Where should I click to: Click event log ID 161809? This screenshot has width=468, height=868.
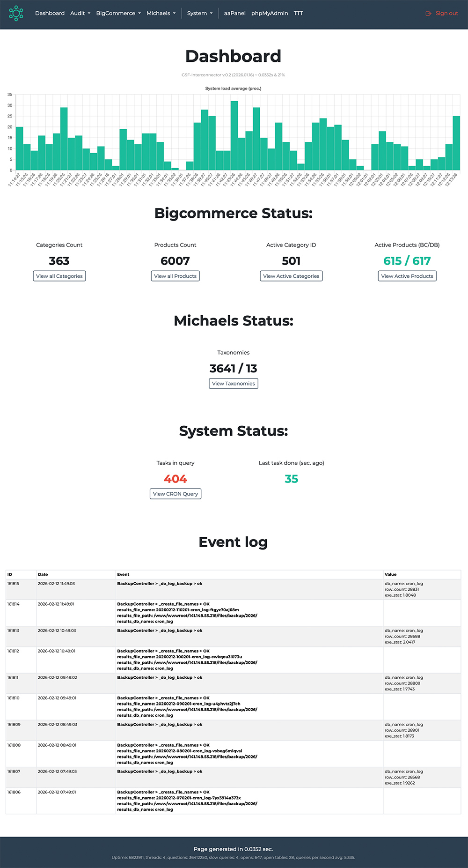(14, 724)
